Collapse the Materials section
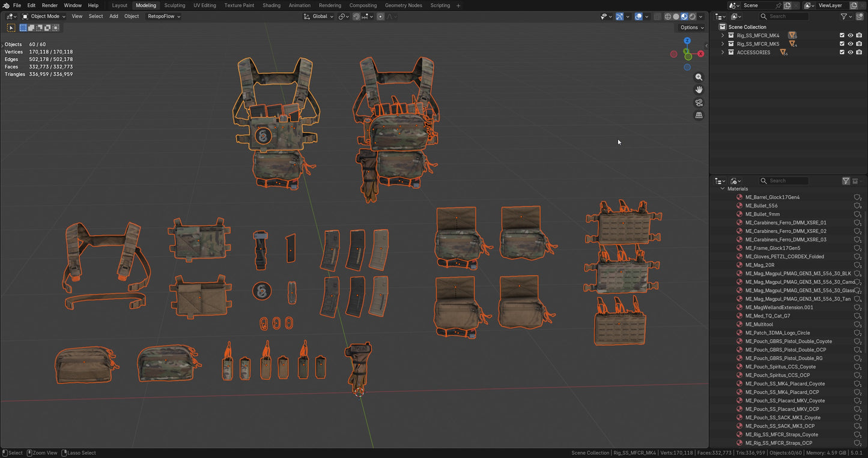 722,188
